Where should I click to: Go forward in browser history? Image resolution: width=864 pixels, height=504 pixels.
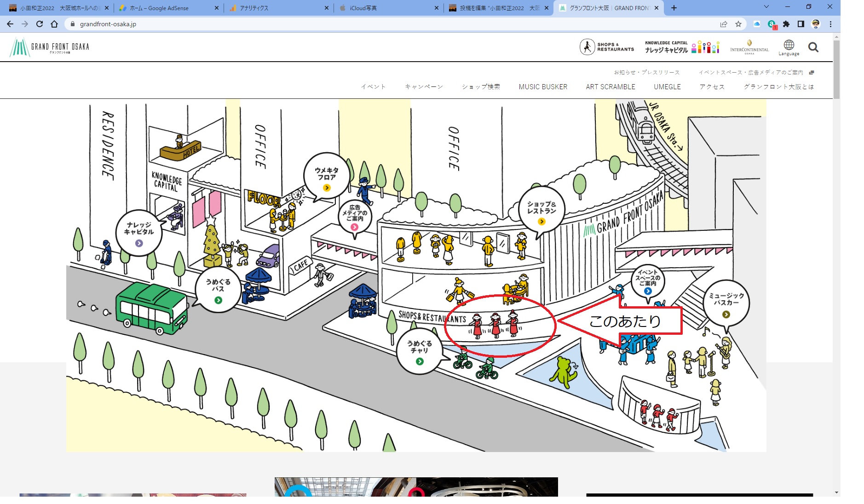[x=25, y=24]
